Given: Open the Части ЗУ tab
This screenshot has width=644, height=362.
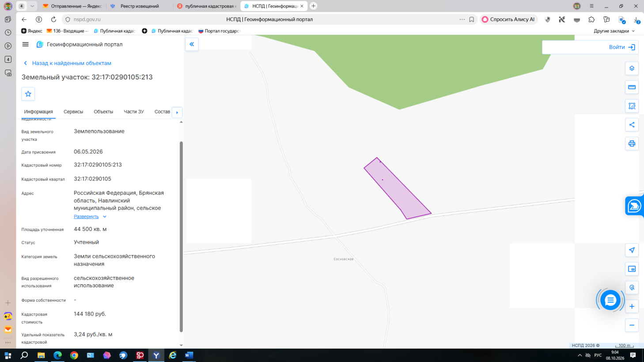Looking at the screenshot, I should (x=134, y=112).
